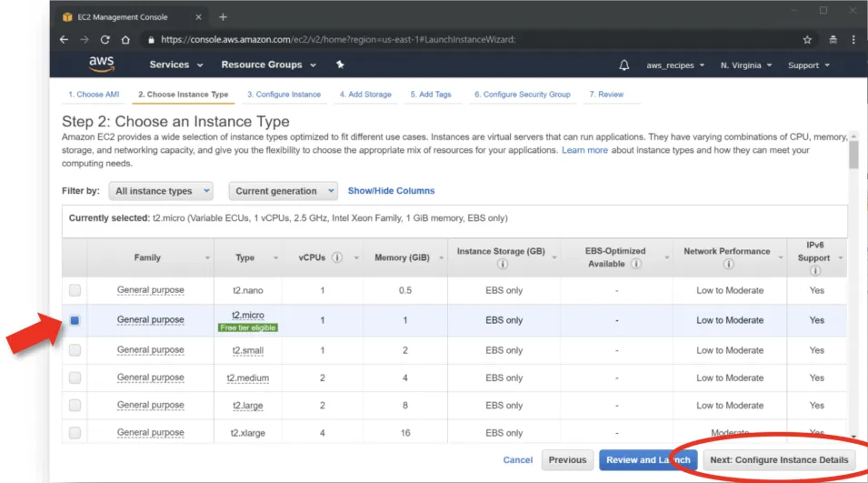Jump to step 3. Configure Instance

click(x=284, y=95)
